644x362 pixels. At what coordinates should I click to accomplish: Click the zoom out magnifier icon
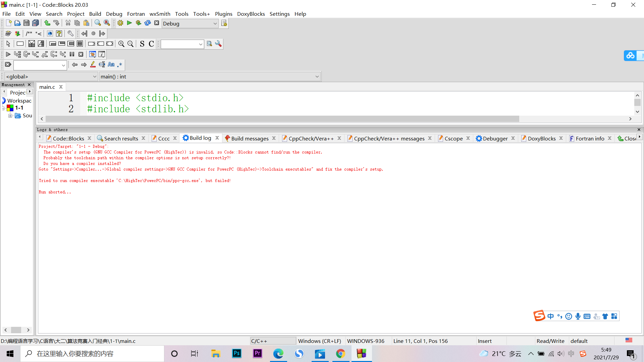coord(130,44)
